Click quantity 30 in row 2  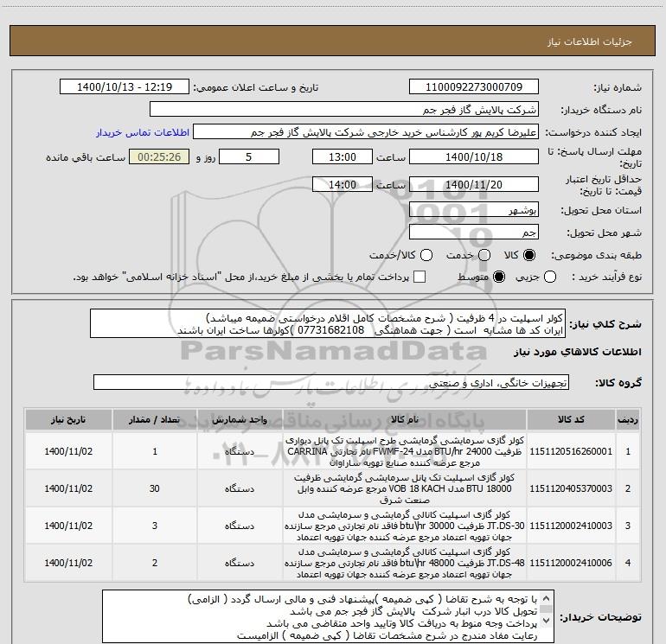click(155, 488)
